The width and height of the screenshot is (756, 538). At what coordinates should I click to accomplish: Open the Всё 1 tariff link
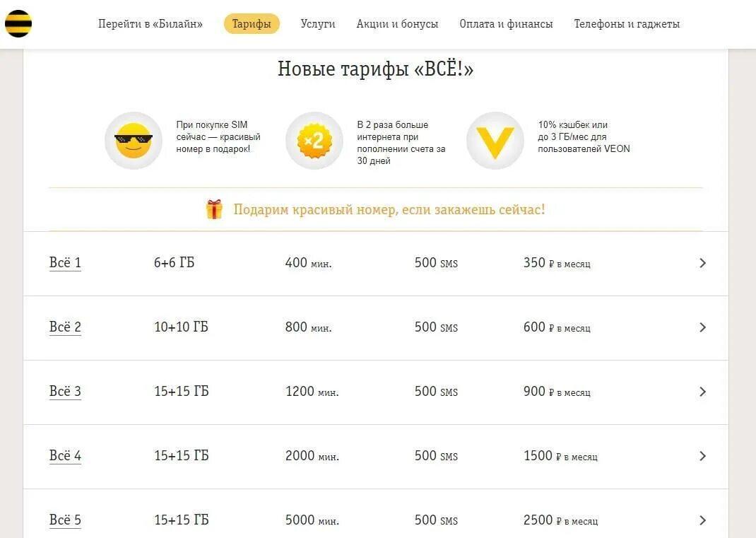pos(65,263)
